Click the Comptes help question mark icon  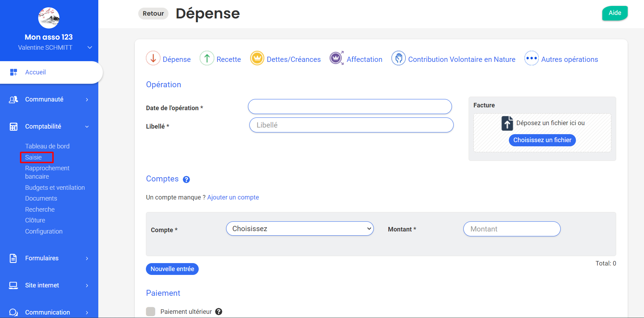187,179
